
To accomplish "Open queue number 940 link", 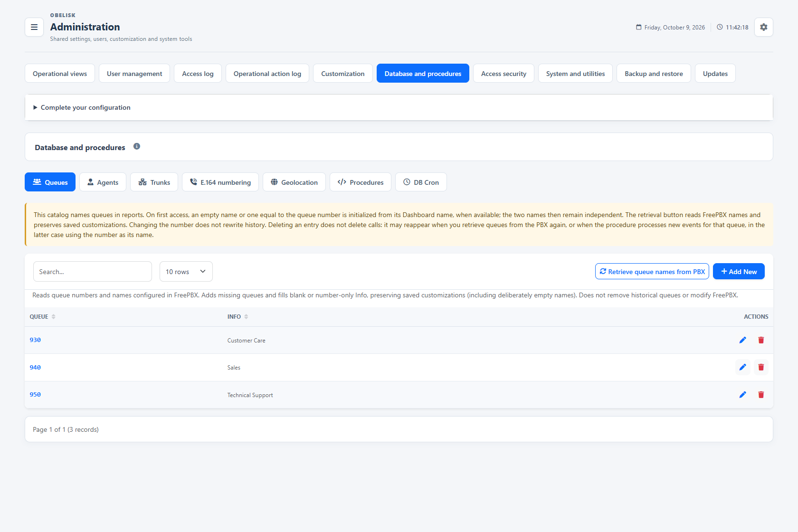I will coord(35,368).
